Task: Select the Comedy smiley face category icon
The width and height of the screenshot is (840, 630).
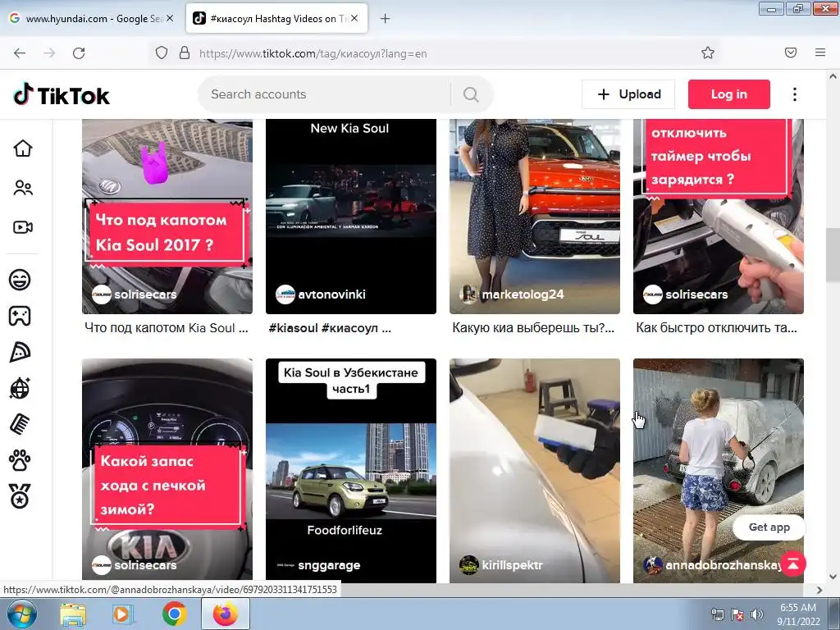Action: [20, 280]
